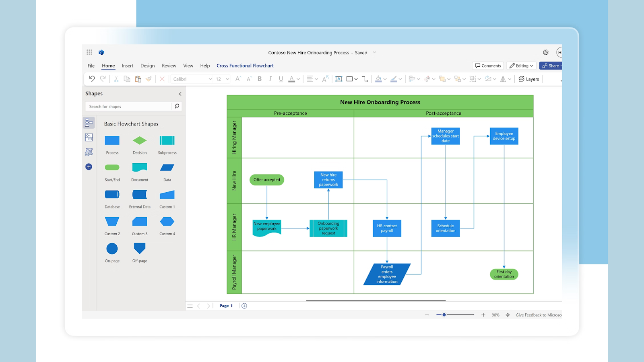Screen dimensions: 644x362
Task: Switch to the Cross Functional Flowchart tab
Action: (245, 66)
